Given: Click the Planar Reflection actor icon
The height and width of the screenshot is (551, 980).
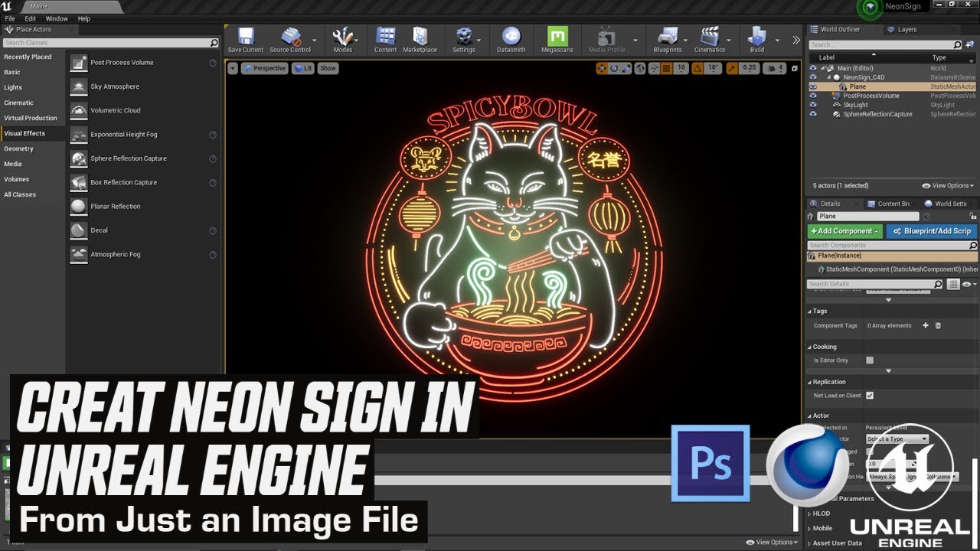Looking at the screenshot, I should pos(78,207).
